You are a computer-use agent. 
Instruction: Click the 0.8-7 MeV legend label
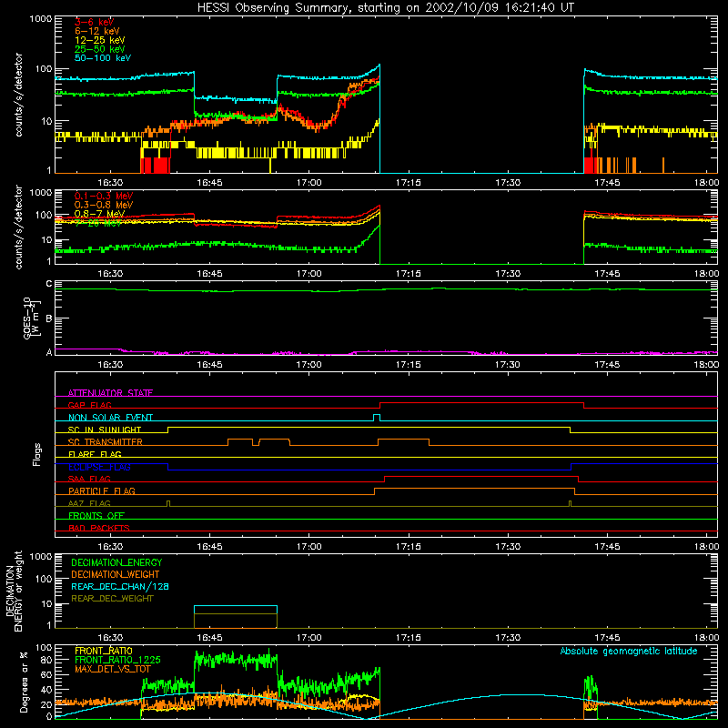click(99, 214)
